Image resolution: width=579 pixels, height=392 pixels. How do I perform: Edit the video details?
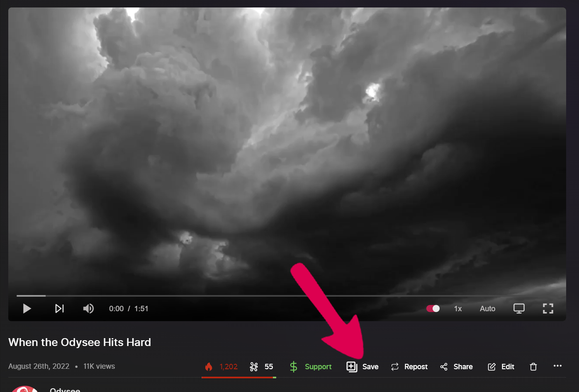coord(501,367)
